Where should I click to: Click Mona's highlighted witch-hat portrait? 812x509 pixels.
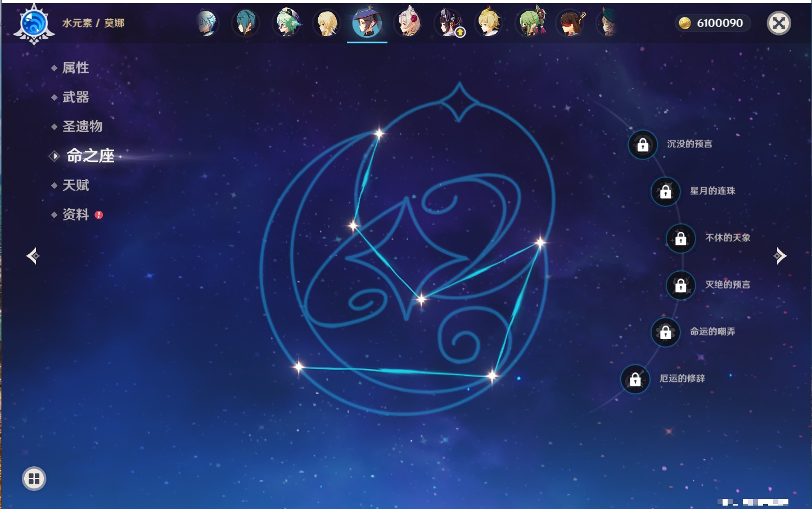tap(367, 24)
